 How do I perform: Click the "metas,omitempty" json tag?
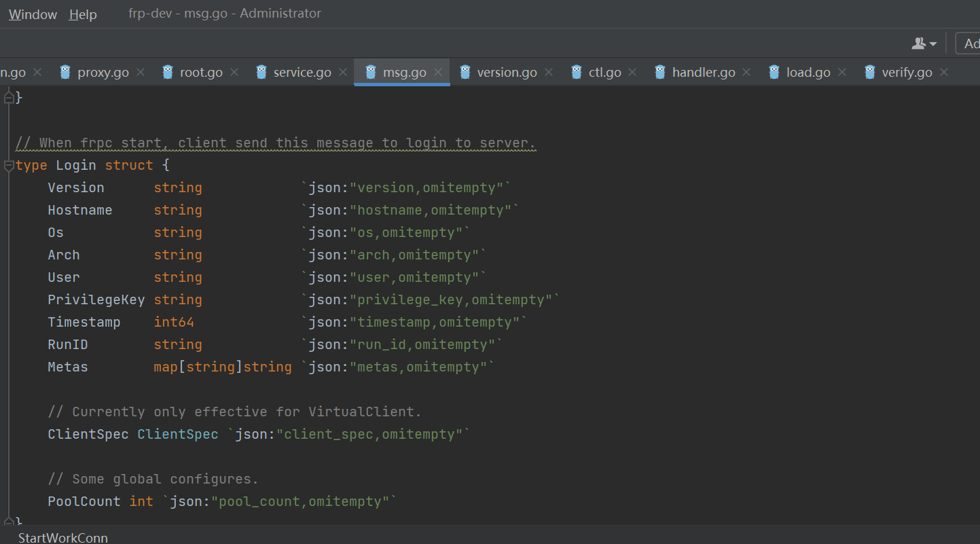point(398,367)
